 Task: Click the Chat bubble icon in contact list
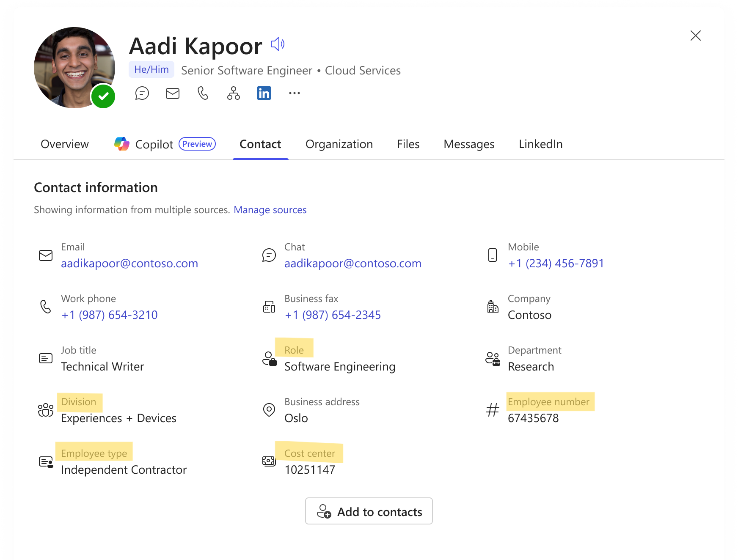[x=269, y=255]
